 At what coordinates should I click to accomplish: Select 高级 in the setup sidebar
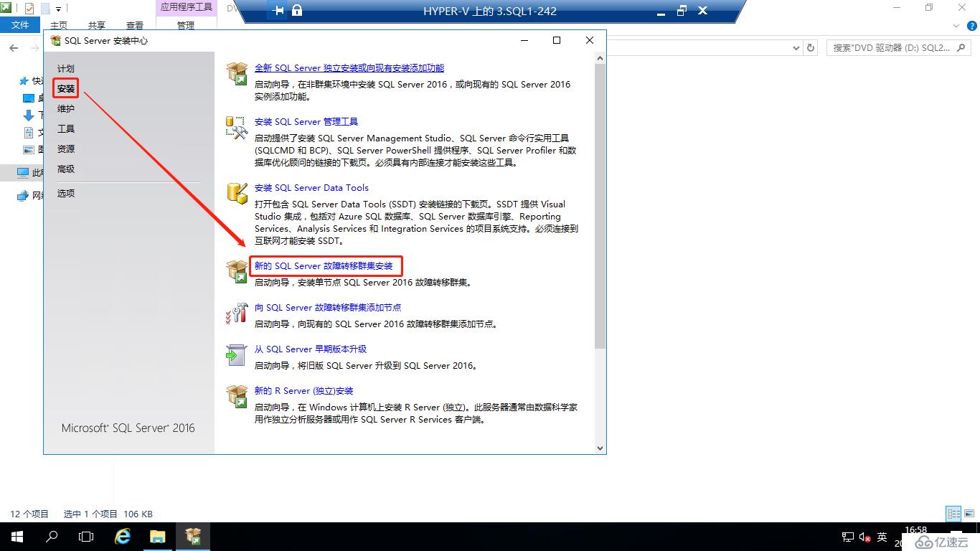pyautogui.click(x=66, y=169)
